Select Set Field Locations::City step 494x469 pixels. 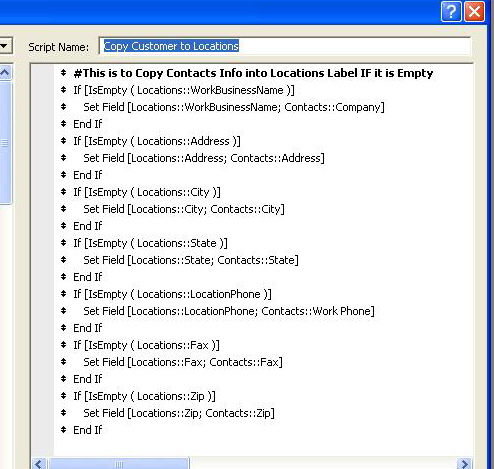(x=184, y=209)
